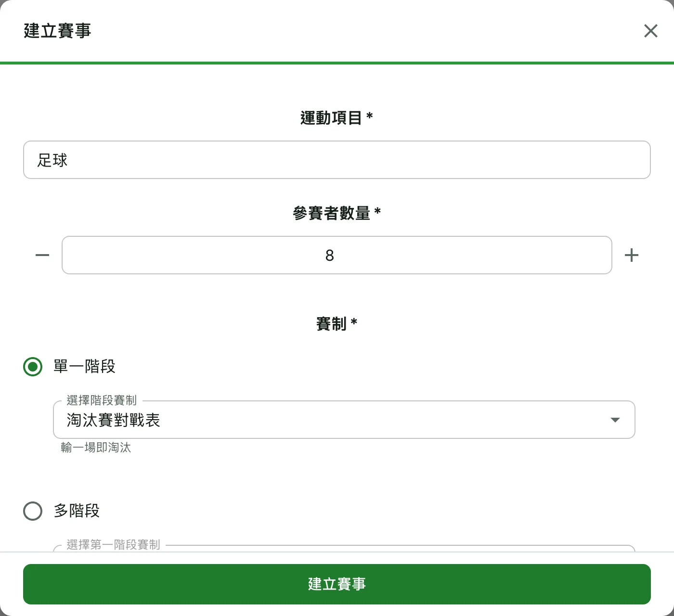Click the 運動項目 field showing 足球
Screen dimensions: 674x616
click(337, 160)
